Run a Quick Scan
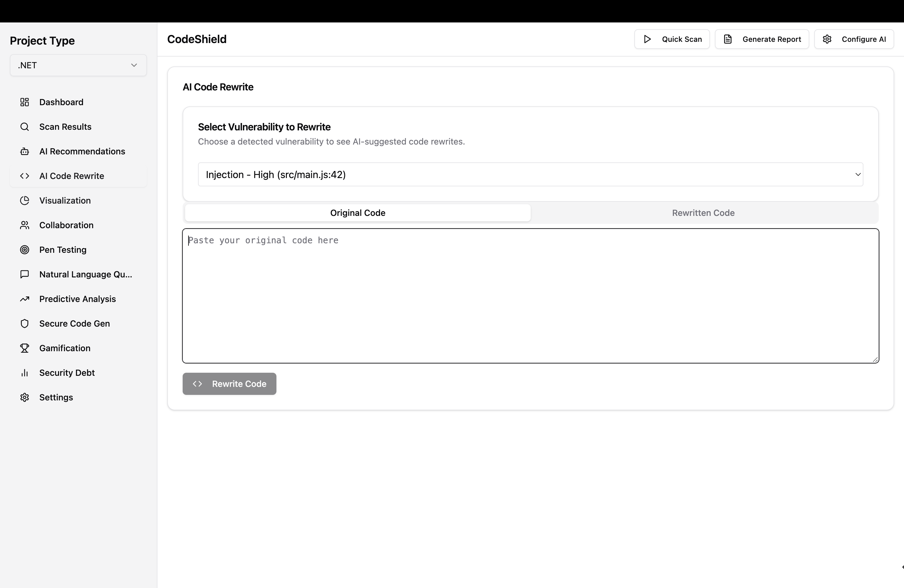Image resolution: width=904 pixels, height=588 pixels. (x=672, y=39)
